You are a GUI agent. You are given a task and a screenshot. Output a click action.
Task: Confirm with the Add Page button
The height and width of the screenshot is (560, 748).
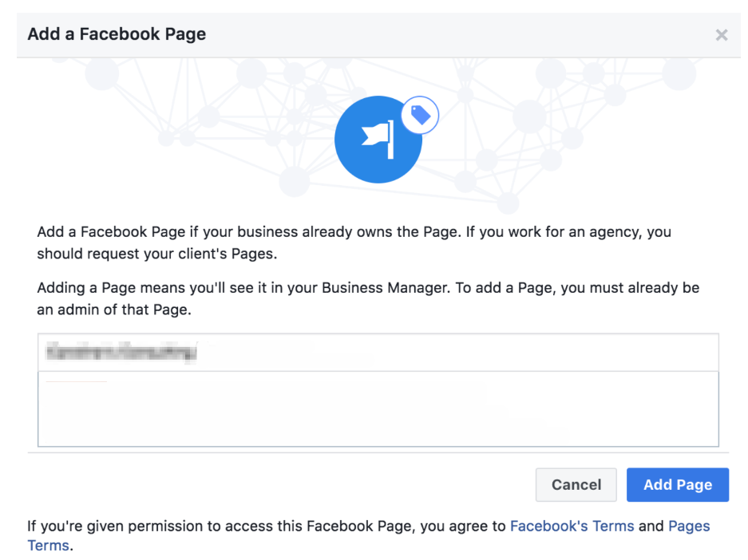pos(678,485)
